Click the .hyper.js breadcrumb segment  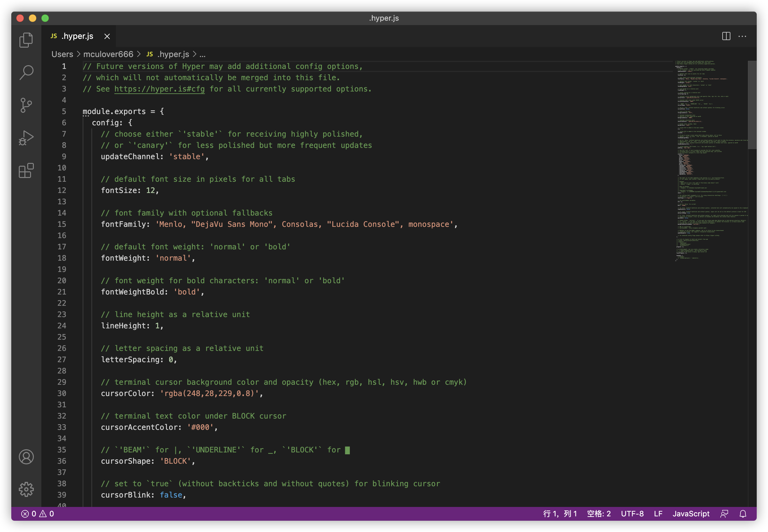173,54
